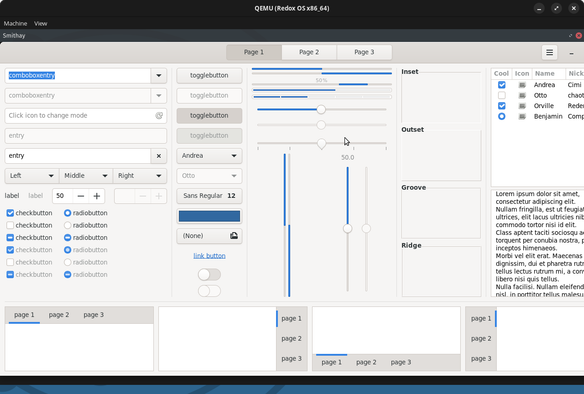Screen dimensions: 584x394
Task: Follow the link button
Action: 209,256
